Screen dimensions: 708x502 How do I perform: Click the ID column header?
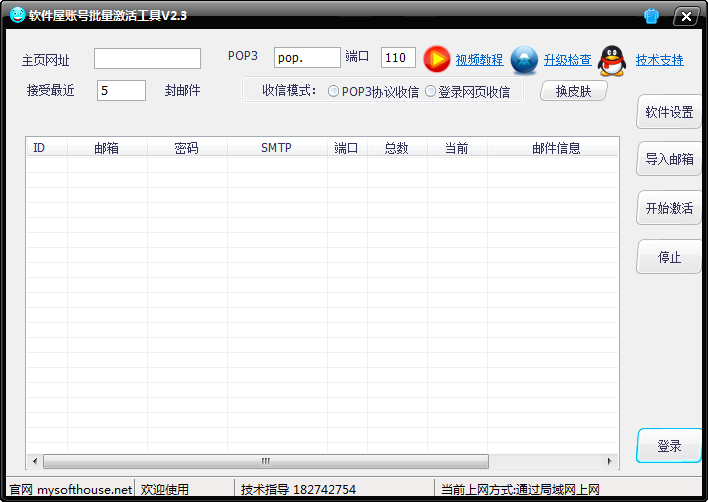[x=47, y=148]
